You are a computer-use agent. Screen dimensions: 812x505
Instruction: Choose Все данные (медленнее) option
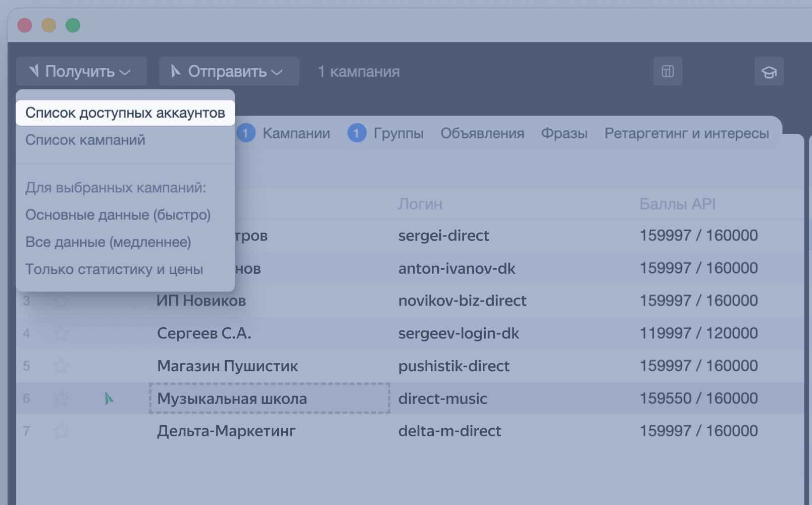pos(108,242)
